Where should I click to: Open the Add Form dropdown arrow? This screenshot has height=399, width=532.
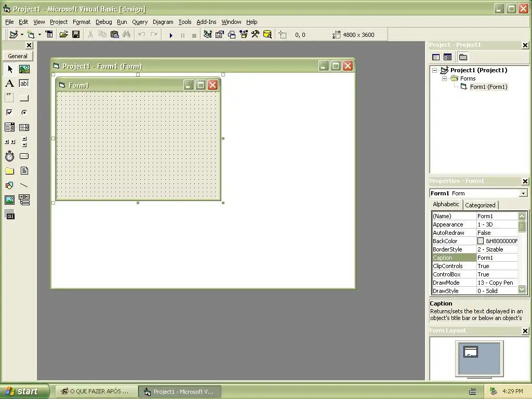point(39,35)
